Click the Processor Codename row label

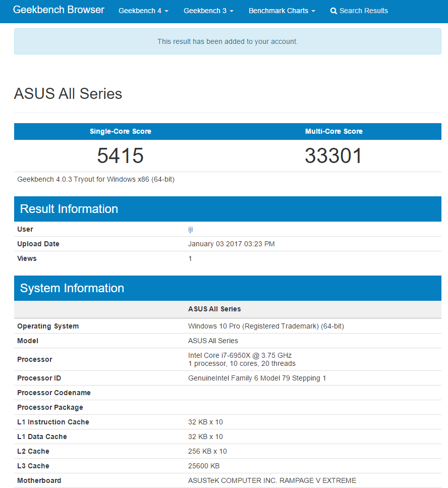tap(54, 393)
